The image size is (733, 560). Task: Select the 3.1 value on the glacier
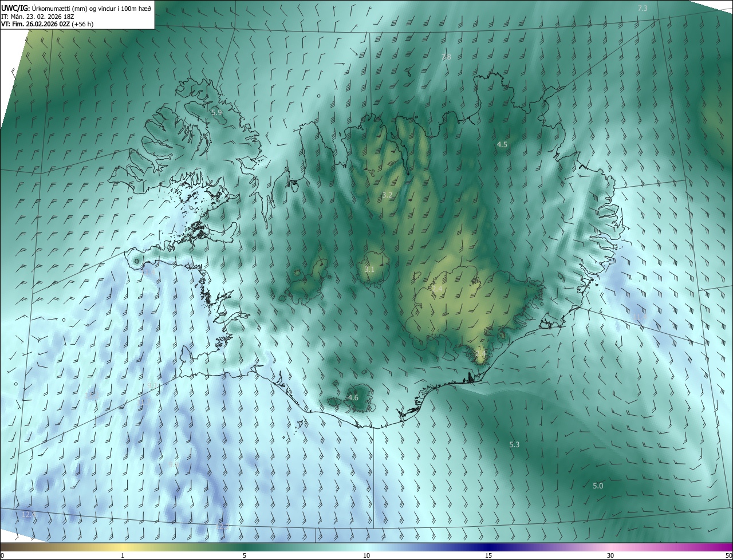tap(369, 269)
